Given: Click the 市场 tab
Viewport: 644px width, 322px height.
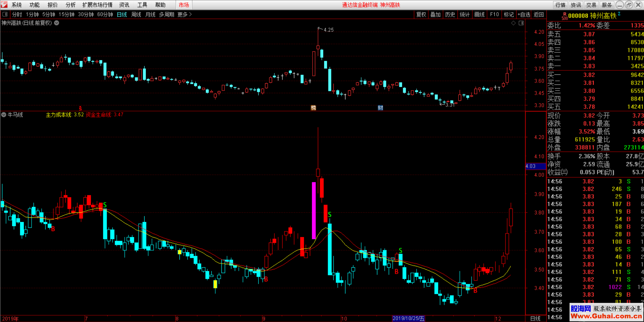Looking at the screenshot, I should click(184, 5).
